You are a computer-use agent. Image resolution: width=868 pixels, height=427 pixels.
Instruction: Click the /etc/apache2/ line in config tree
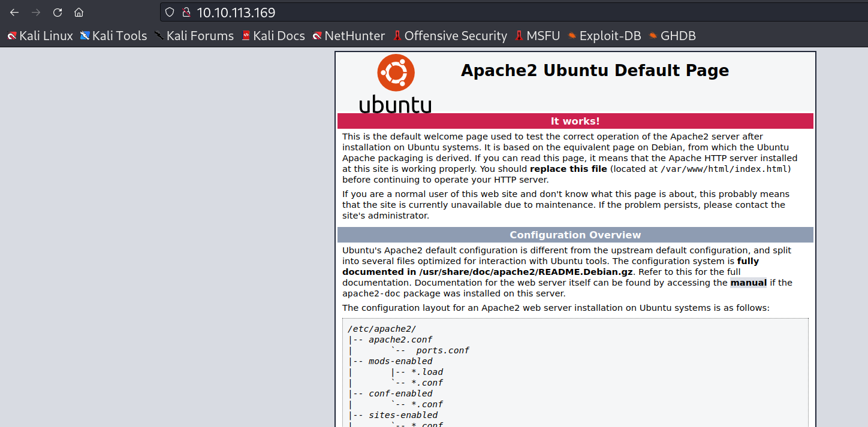[382, 329]
